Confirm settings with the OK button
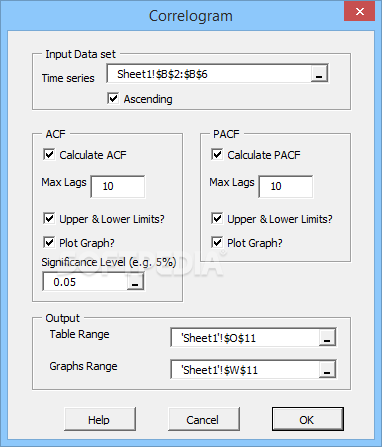382x447 pixels. (x=308, y=419)
